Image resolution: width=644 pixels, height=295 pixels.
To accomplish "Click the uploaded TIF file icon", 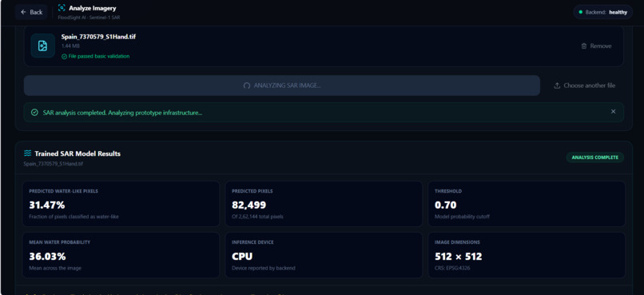I will pyautogui.click(x=42, y=46).
